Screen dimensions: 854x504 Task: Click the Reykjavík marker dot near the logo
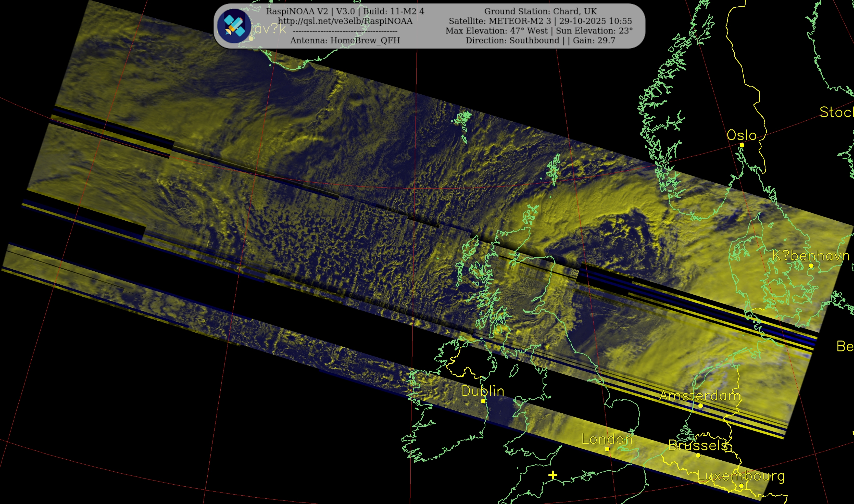(x=251, y=39)
